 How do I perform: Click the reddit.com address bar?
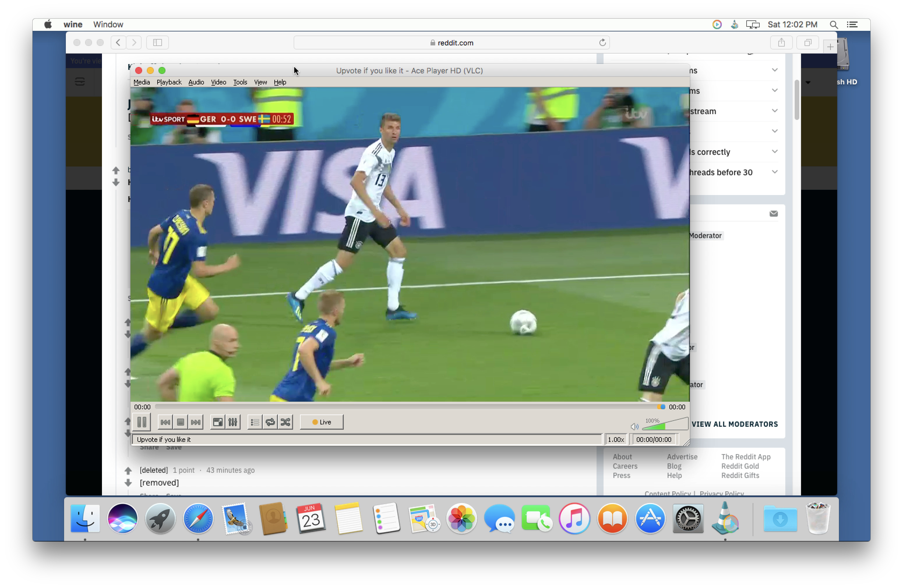point(452,43)
